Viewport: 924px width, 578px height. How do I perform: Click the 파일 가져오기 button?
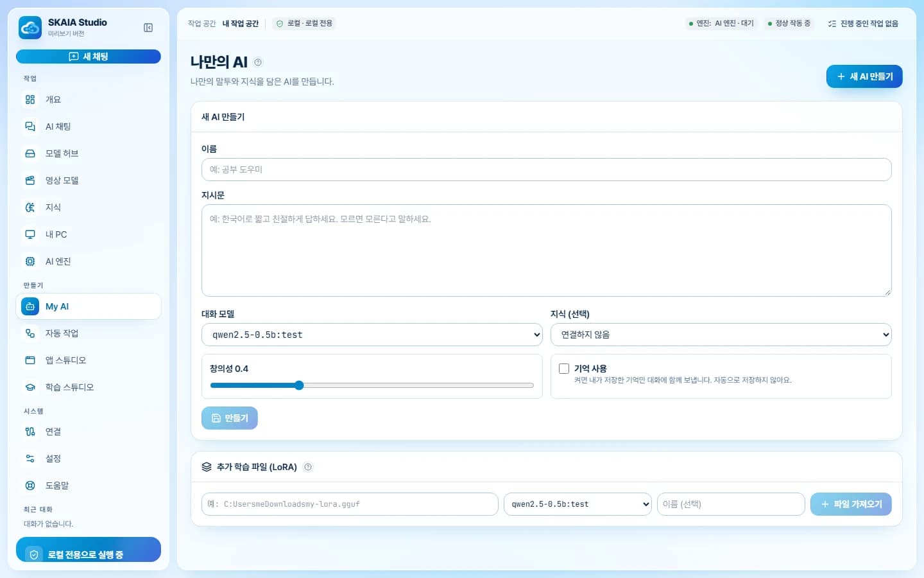pos(851,504)
